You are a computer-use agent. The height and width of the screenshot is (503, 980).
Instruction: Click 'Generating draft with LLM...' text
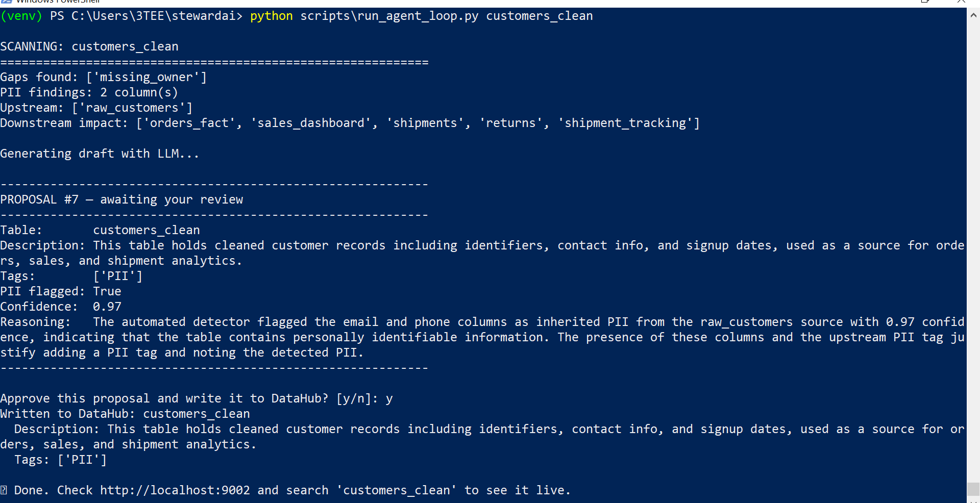(x=100, y=154)
